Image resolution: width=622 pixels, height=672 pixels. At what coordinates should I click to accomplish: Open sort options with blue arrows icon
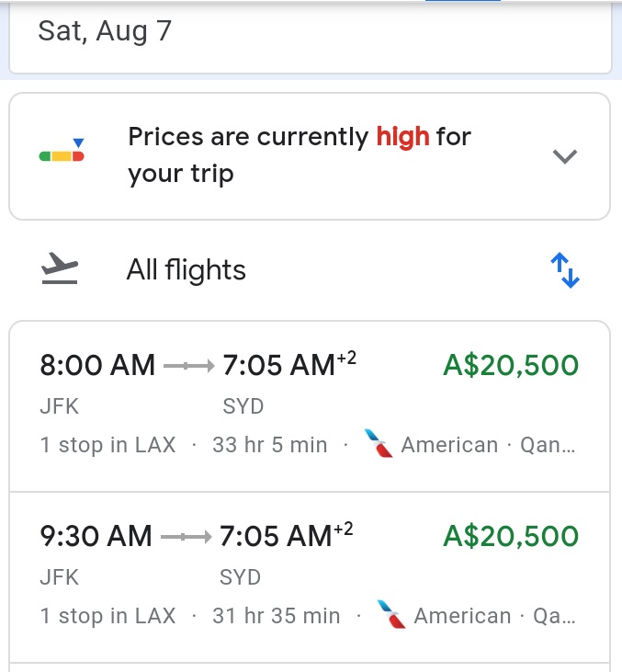[x=564, y=271]
